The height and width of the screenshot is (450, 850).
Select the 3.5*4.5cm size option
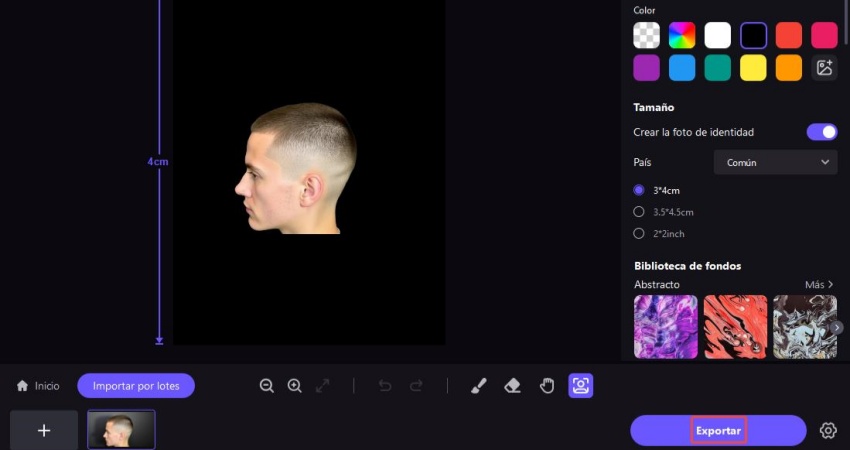pos(639,212)
